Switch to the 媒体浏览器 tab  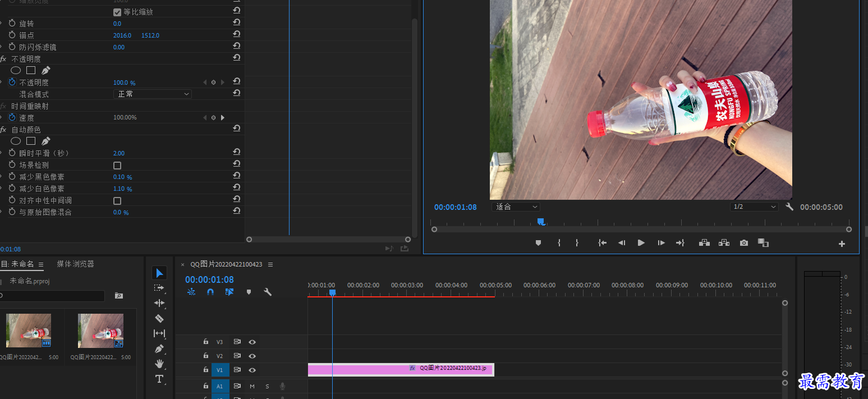coord(75,264)
